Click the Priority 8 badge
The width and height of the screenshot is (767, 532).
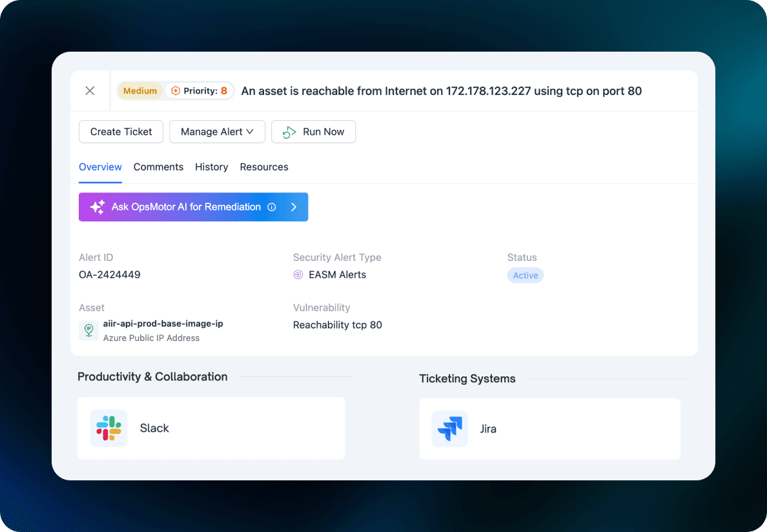point(199,90)
